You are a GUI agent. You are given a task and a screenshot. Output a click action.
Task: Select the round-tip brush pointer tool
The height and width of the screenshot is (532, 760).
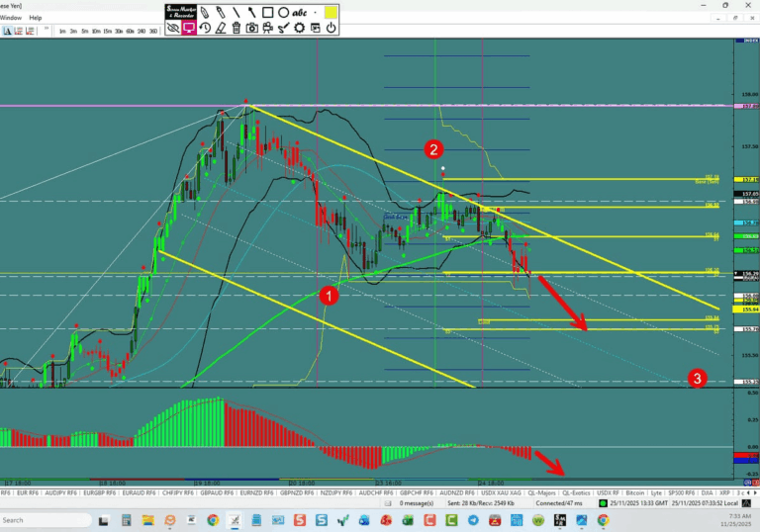coord(252,13)
